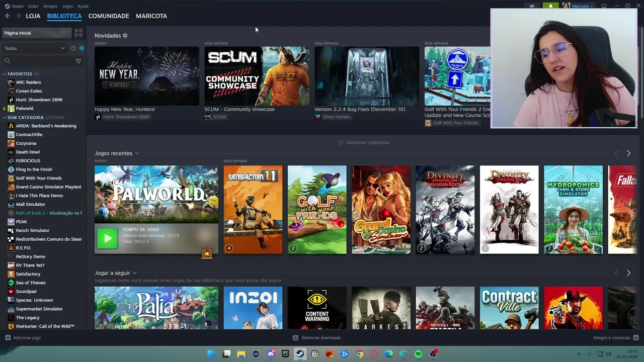Open the Jogos menu
Image resolution: width=644 pixels, height=362 pixels.
pos(67,6)
